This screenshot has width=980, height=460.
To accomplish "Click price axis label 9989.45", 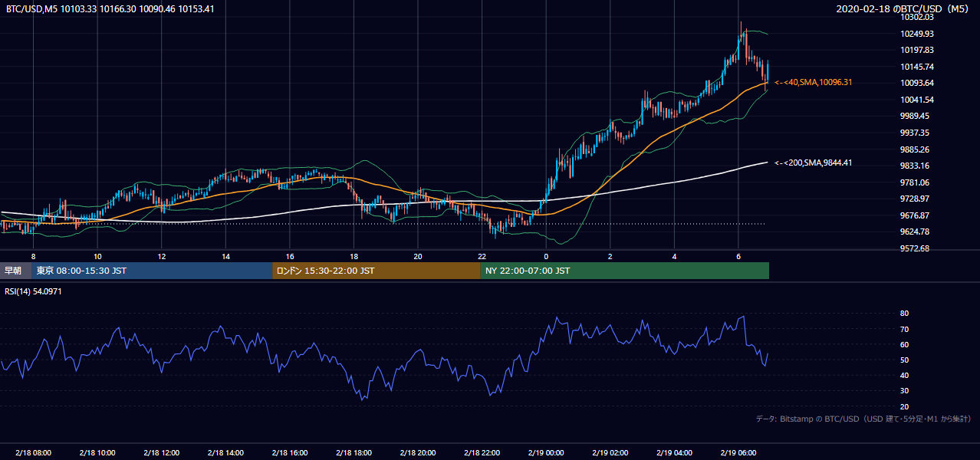I will (914, 116).
